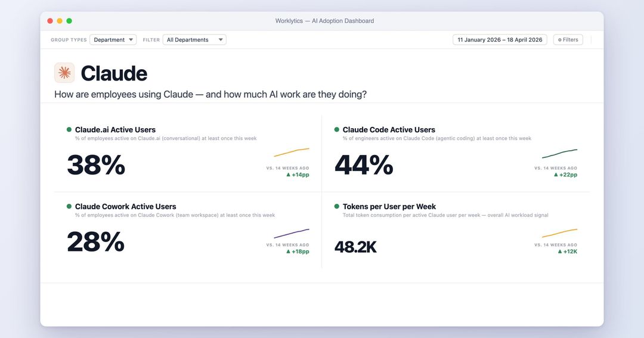
Task: Click the Tokens per User per Week sparkline
Action: (559, 233)
